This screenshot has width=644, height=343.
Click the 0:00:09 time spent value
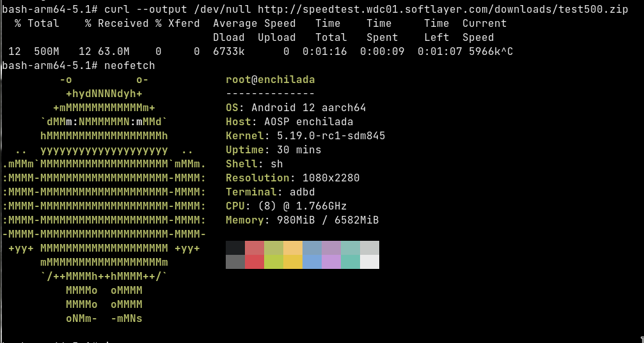tap(382, 52)
